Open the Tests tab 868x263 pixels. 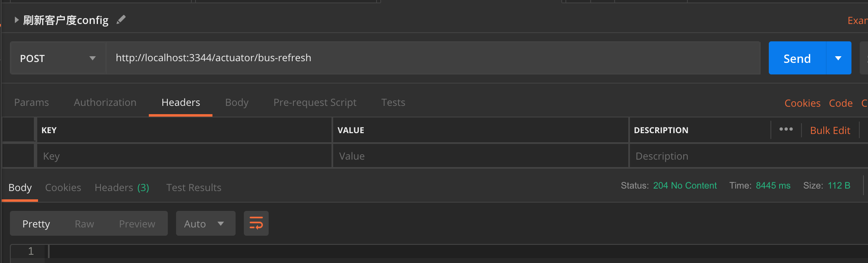[x=393, y=103]
